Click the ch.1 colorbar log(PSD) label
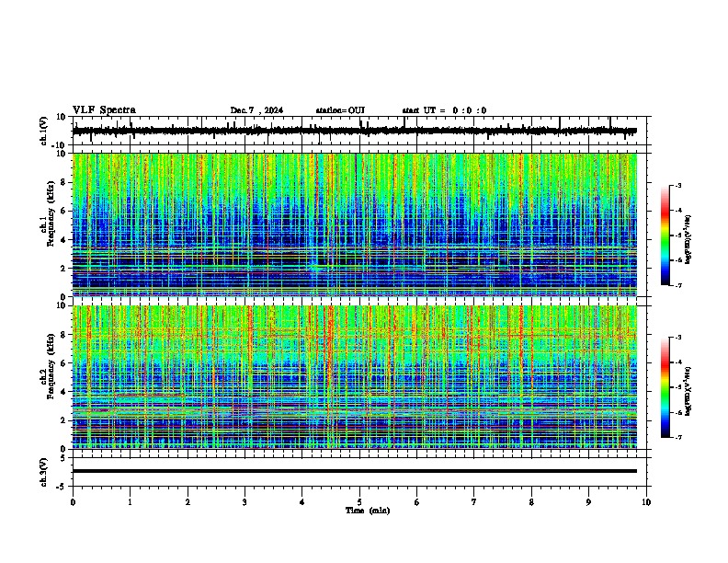The width and height of the screenshot is (728, 563). click(x=688, y=240)
